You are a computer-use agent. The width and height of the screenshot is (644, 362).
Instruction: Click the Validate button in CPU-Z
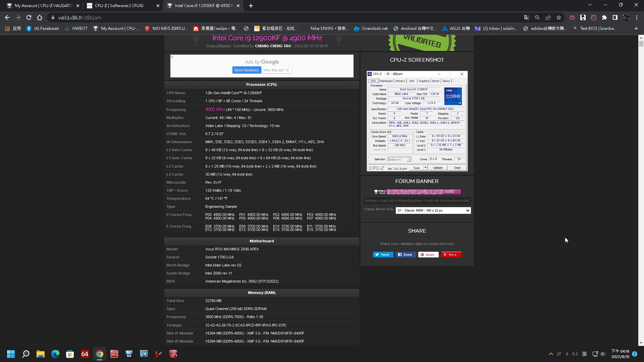(x=437, y=168)
